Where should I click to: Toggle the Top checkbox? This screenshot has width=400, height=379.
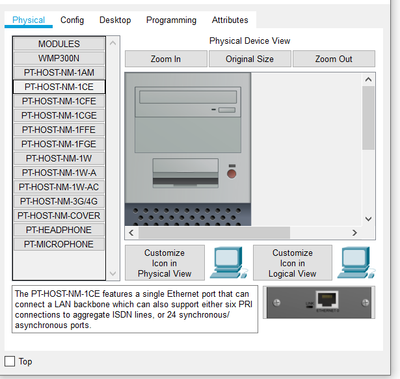click(x=10, y=361)
